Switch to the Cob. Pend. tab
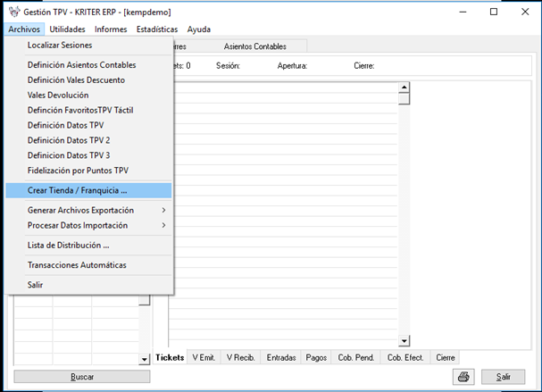 [356, 357]
